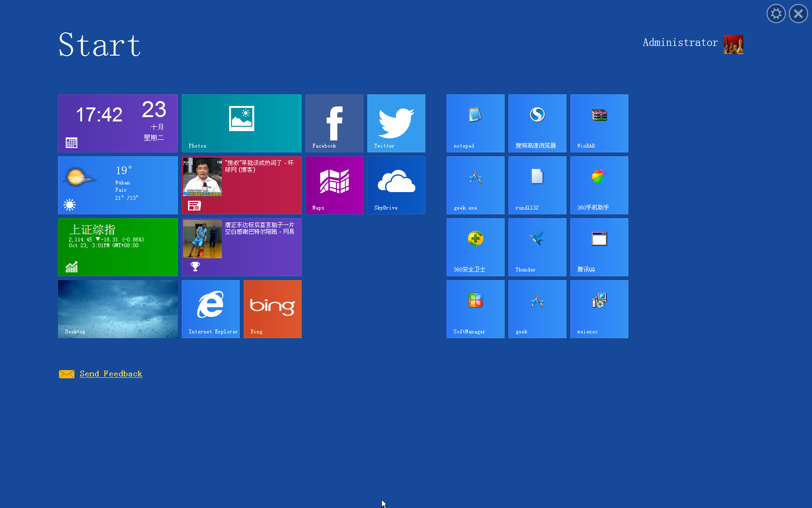
Task: Launch Internet Explorer tile
Action: (211, 309)
